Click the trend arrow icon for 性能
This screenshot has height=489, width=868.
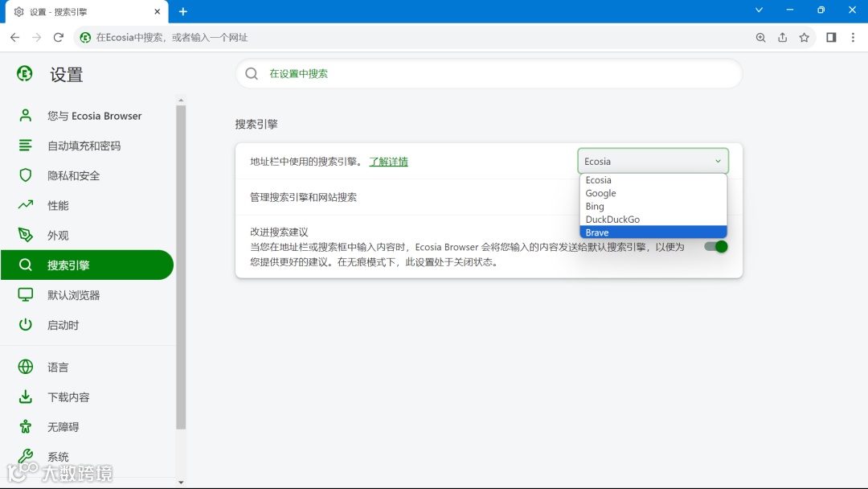26,205
